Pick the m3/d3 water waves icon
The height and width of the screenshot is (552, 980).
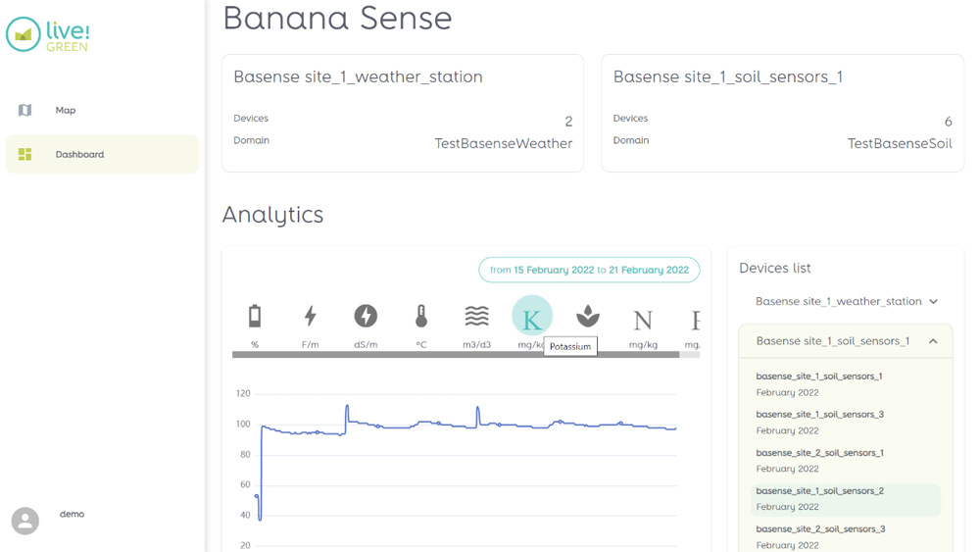[477, 317]
